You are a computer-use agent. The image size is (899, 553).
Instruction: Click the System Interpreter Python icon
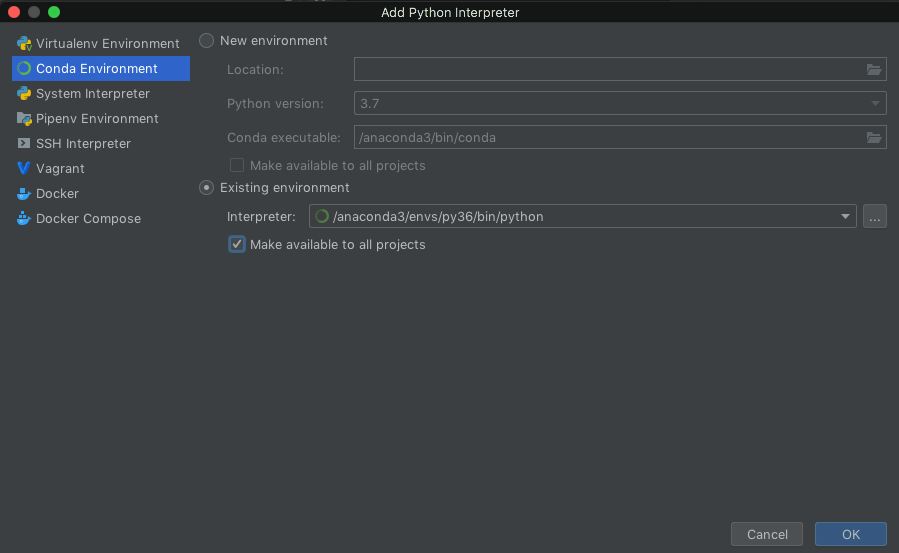click(x=24, y=93)
